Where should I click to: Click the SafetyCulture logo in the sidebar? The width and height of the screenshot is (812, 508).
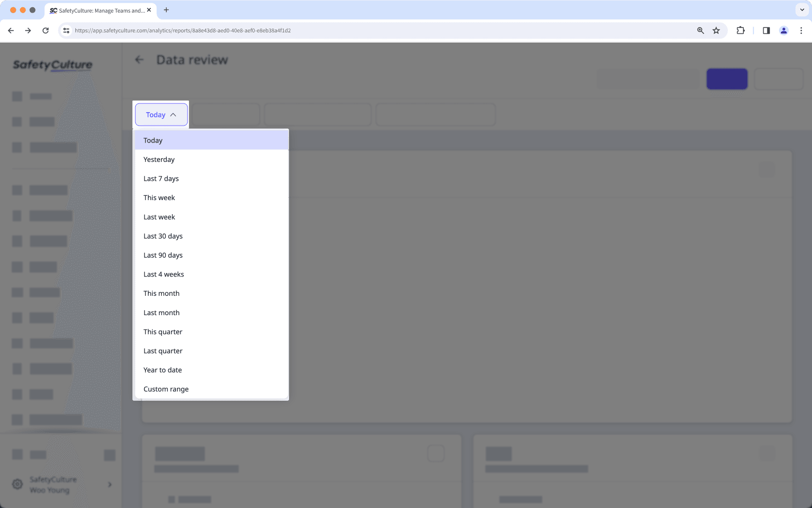click(x=52, y=65)
